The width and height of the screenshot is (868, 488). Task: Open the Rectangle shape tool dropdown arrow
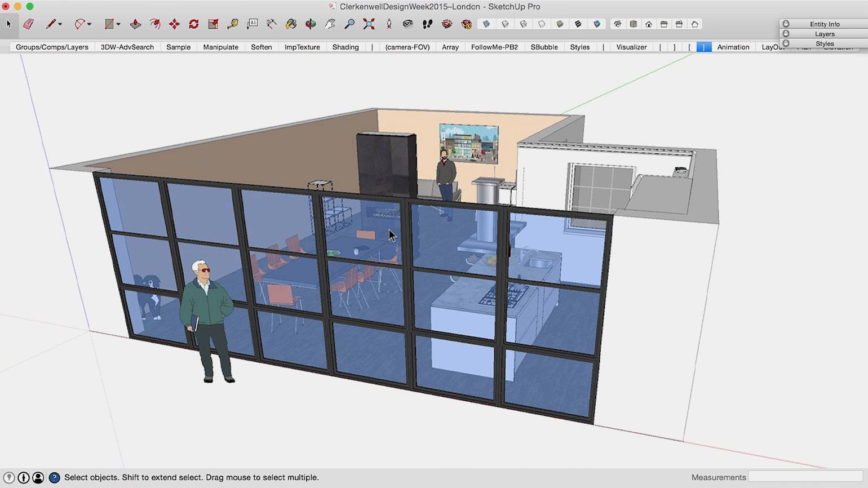coord(118,24)
